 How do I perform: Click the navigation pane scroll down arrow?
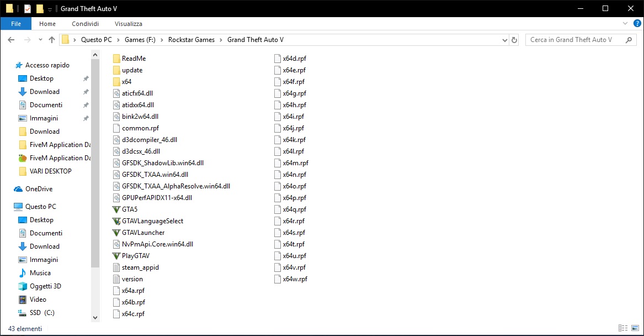95,318
